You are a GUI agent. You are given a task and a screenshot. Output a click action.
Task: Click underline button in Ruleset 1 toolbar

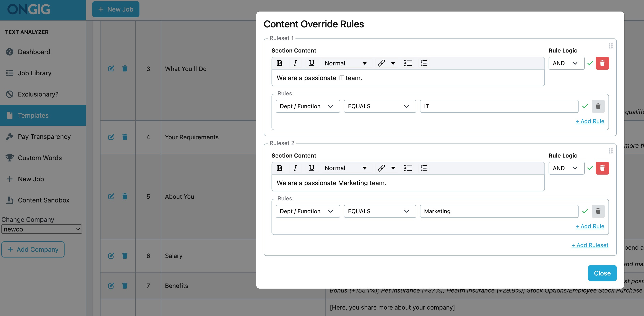click(x=311, y=63)
